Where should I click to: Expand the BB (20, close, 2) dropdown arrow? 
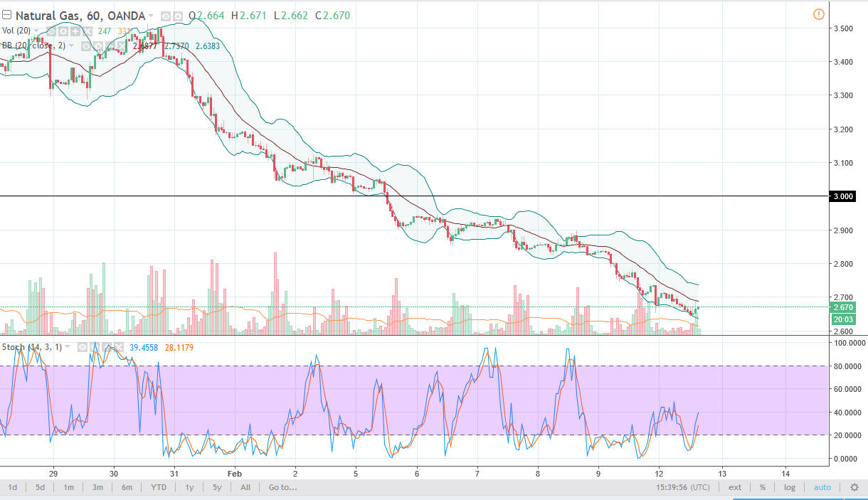tap(71, 46)
